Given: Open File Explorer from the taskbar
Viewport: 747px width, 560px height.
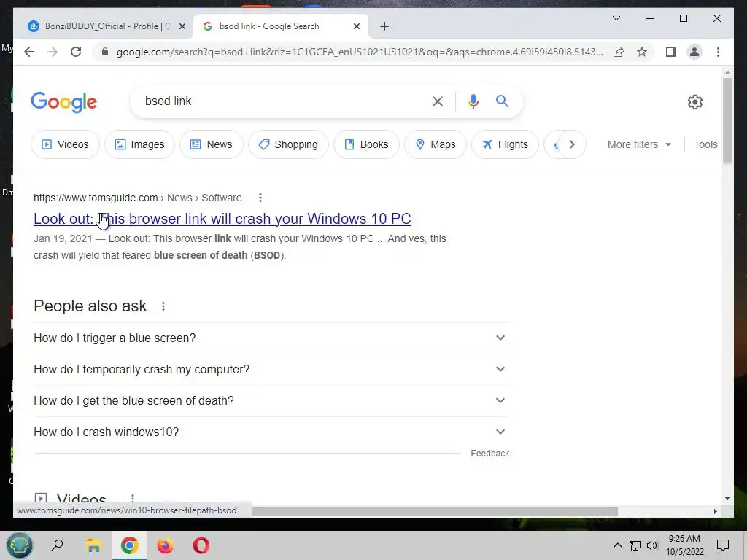Looking at the screenshot, I should tap(93, 545).
